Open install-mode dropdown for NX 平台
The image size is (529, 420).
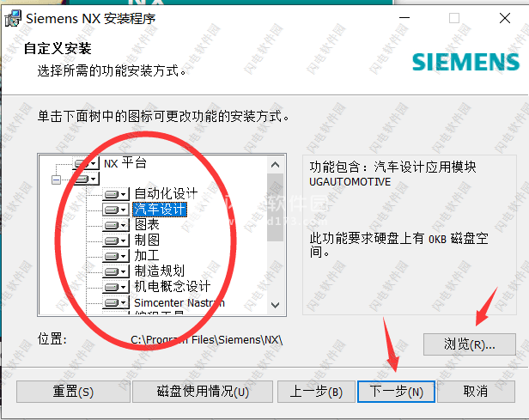(87, 163)
